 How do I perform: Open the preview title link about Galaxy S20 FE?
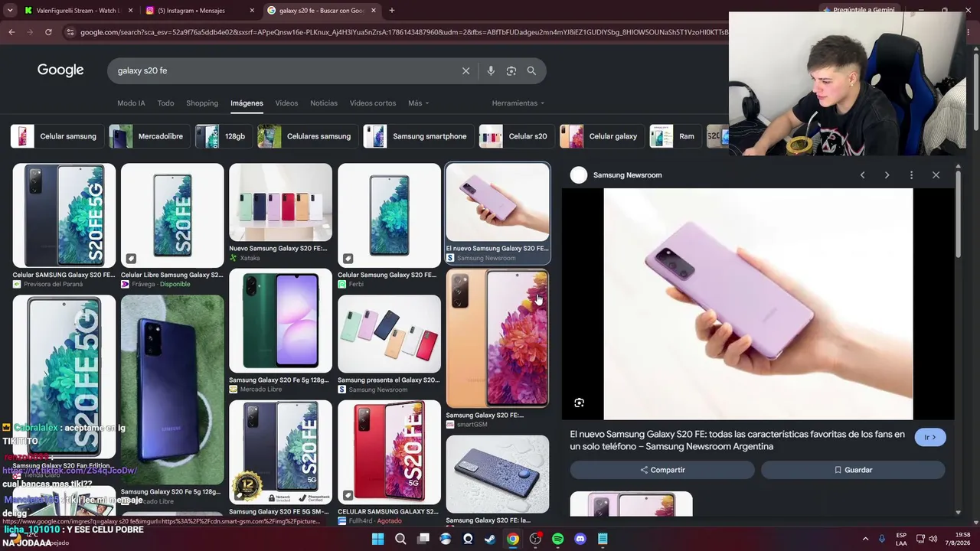pos(737,440)
